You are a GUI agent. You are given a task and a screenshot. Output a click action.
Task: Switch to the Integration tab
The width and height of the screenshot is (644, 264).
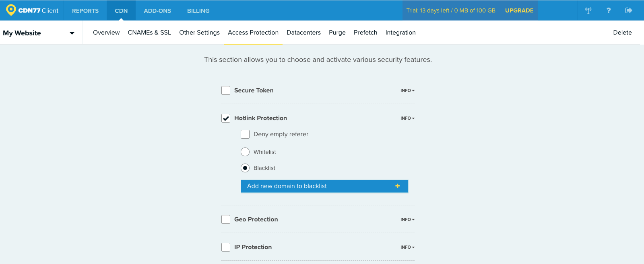pos(400,33)
